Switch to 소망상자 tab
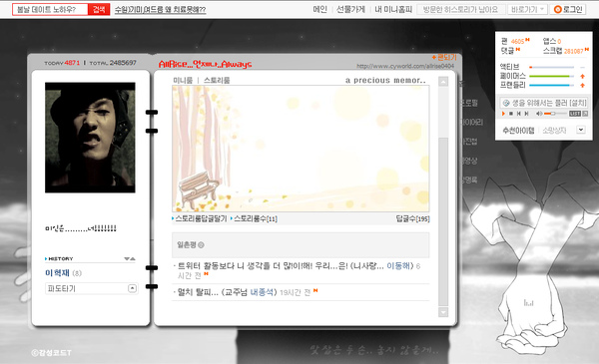Image resolution: width=599 pixels, height=364 pixels. coord(554,131)
